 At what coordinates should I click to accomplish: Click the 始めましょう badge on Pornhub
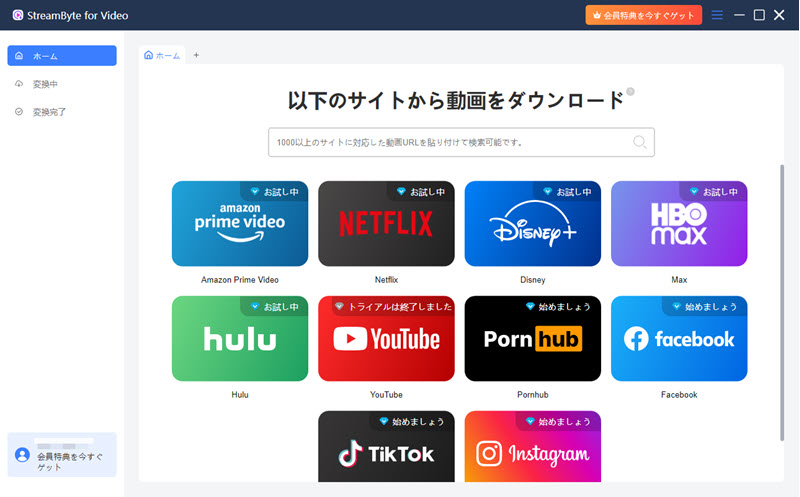pyautogui.click(x=558, y=306)
